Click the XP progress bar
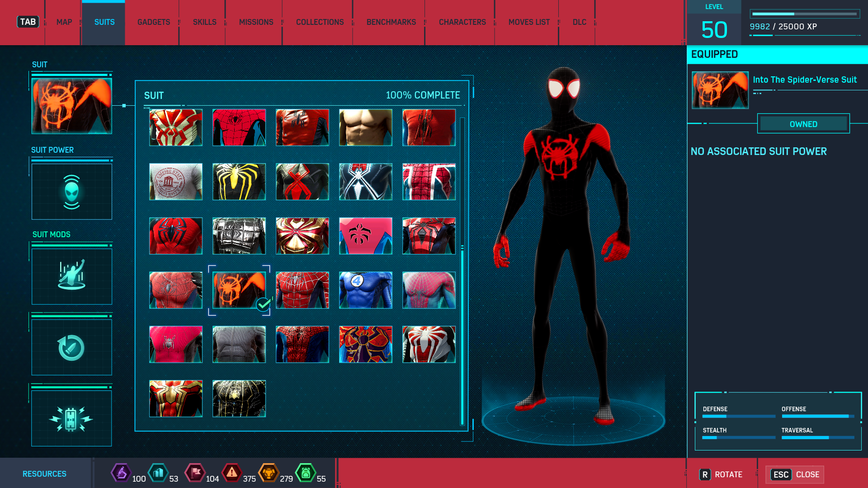 click(x=804, y=14)
